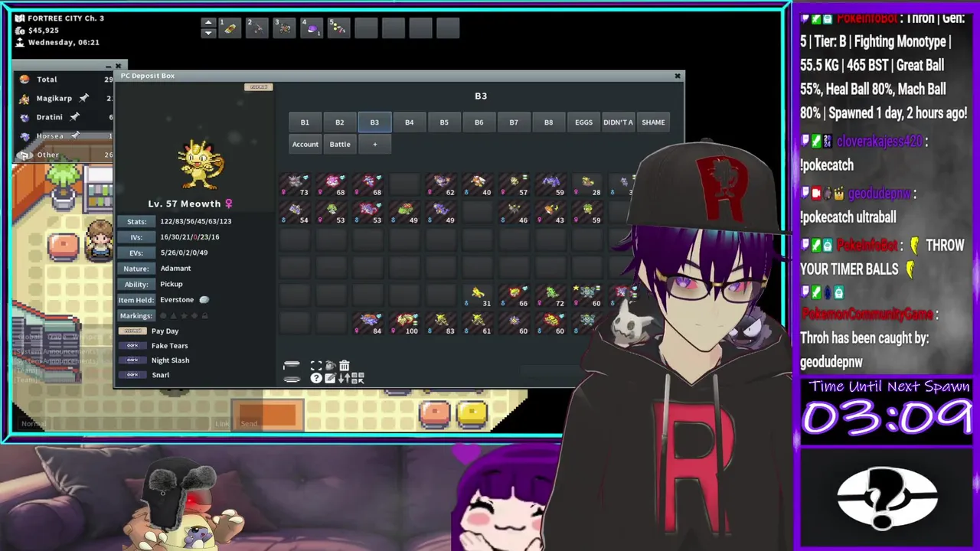Click the Pay Day move

(165, 331)
